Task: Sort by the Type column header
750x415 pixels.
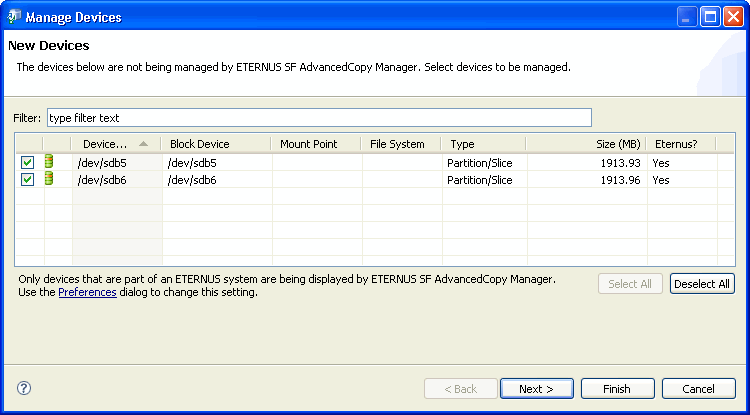Action: [x=483, y=144]
